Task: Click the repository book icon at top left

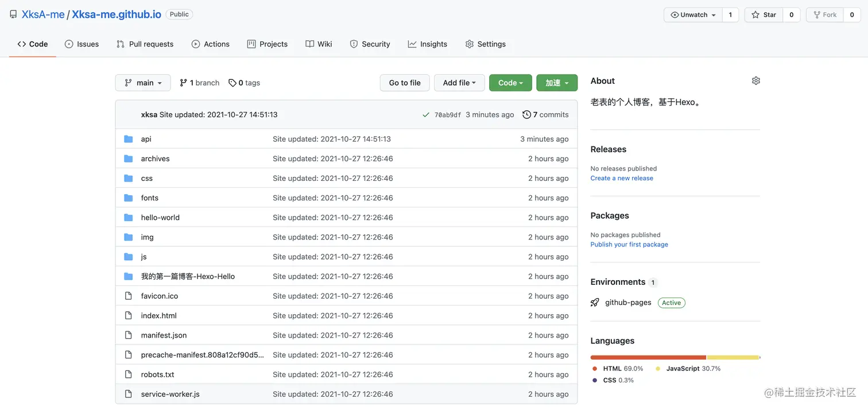Action: 13,14
